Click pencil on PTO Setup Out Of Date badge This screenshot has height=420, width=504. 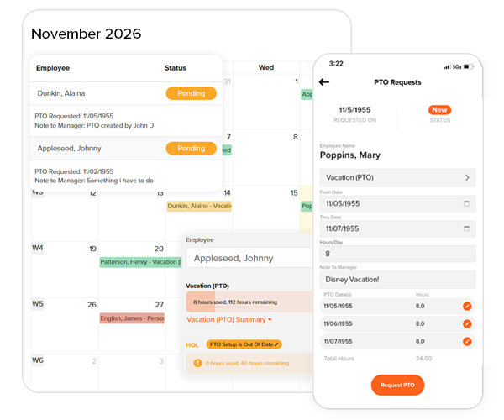(x=277, y=344)
